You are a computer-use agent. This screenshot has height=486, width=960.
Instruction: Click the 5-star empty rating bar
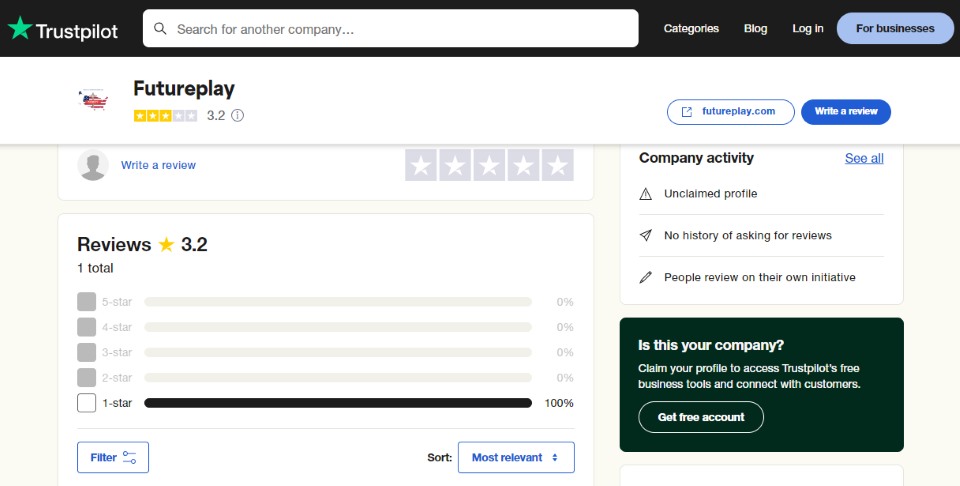[x=338, y=302]
